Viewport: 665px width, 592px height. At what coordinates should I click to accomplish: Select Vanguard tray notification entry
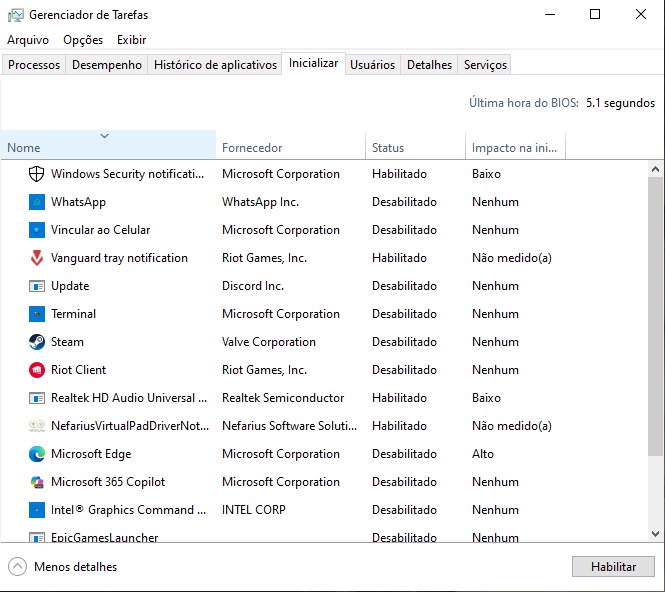119,258
